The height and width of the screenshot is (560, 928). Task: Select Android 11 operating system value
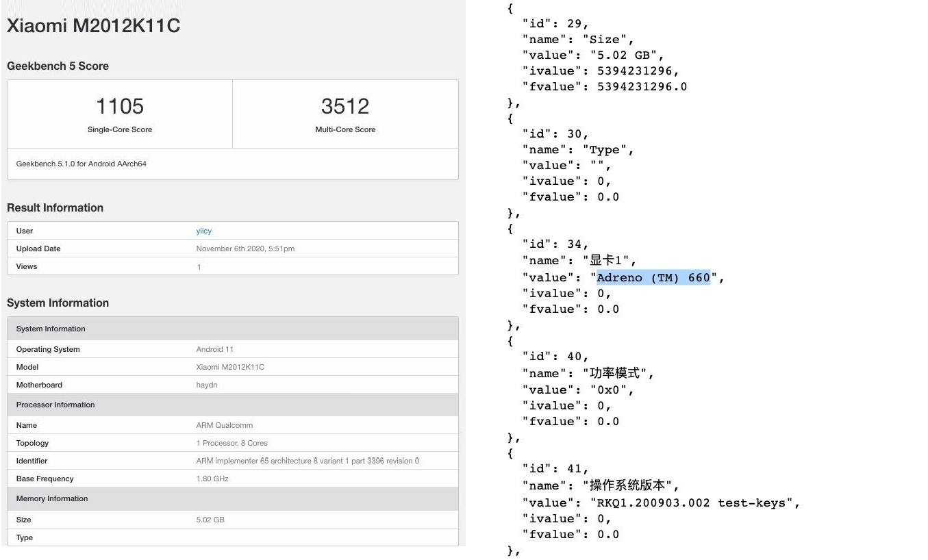pyautogui.click(x=214, y=349)
